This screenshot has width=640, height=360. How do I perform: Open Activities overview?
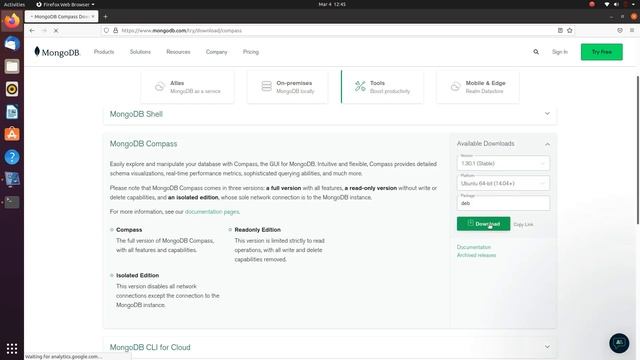tap(14, 4)
